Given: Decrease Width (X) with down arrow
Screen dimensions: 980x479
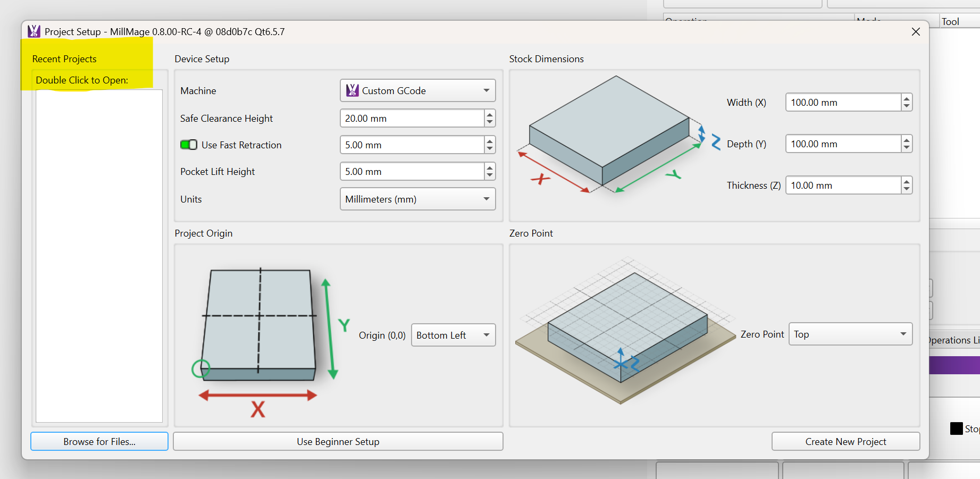Looking at the screenshot, I should click(907, 107).
